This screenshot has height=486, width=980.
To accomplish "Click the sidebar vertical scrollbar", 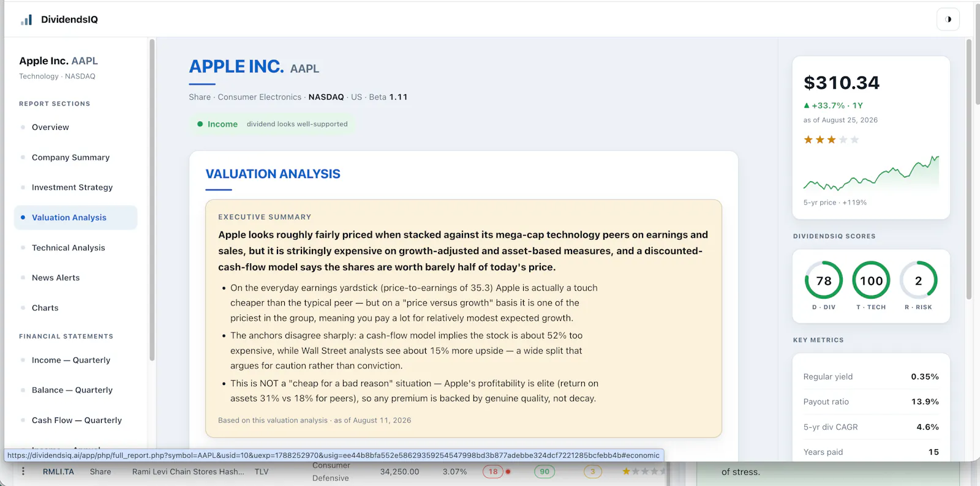I will coord(152,200).
